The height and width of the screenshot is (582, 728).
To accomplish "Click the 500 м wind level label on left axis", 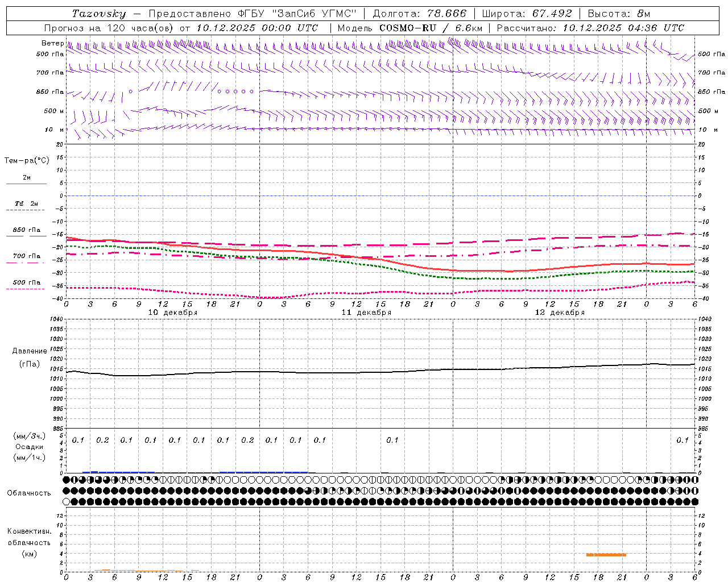I will point(54,111).
